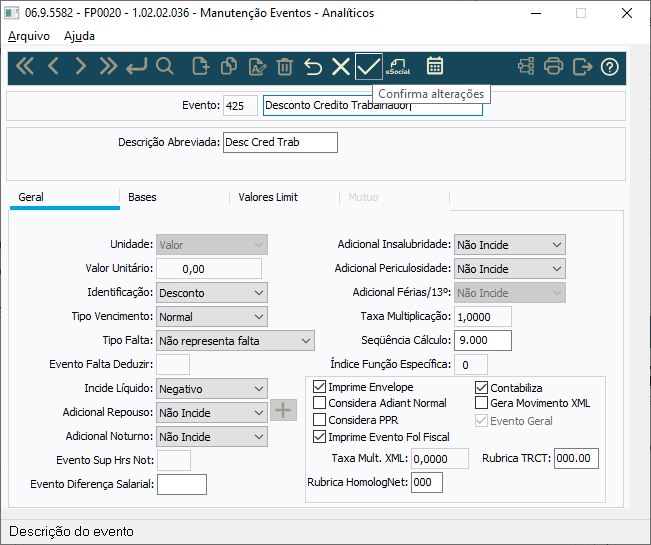Open the calendar toolbar icon
This screenshot has height=545, width=651.
point(435,67)
